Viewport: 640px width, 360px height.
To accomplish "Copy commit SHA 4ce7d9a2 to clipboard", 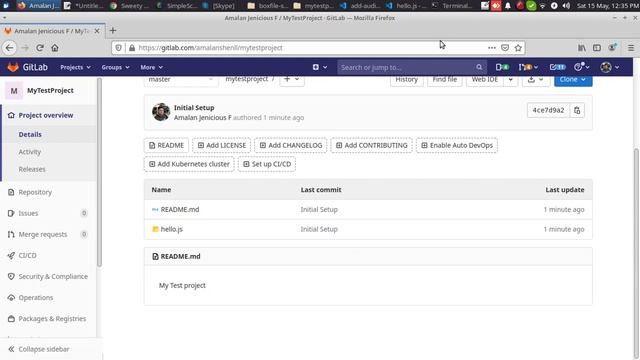I will coord(577,110).
